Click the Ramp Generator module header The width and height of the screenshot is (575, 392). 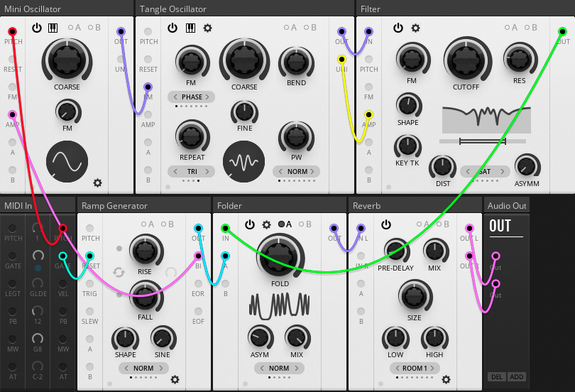pos(114,205)
